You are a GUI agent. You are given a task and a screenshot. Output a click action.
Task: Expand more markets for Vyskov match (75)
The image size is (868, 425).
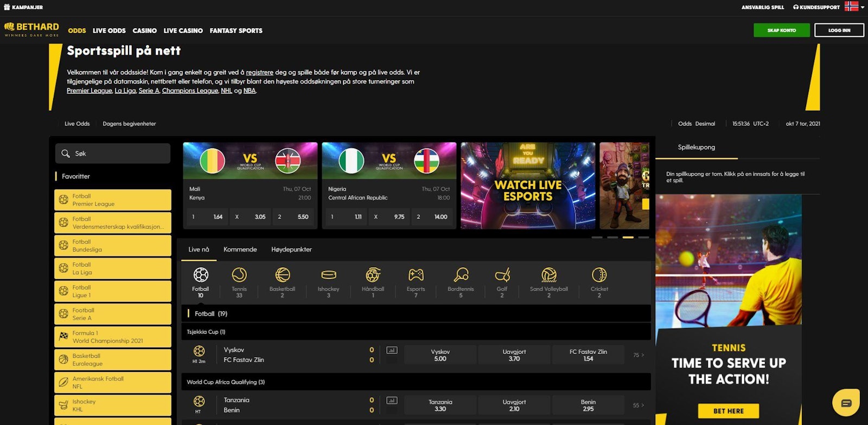coord(639,355)
